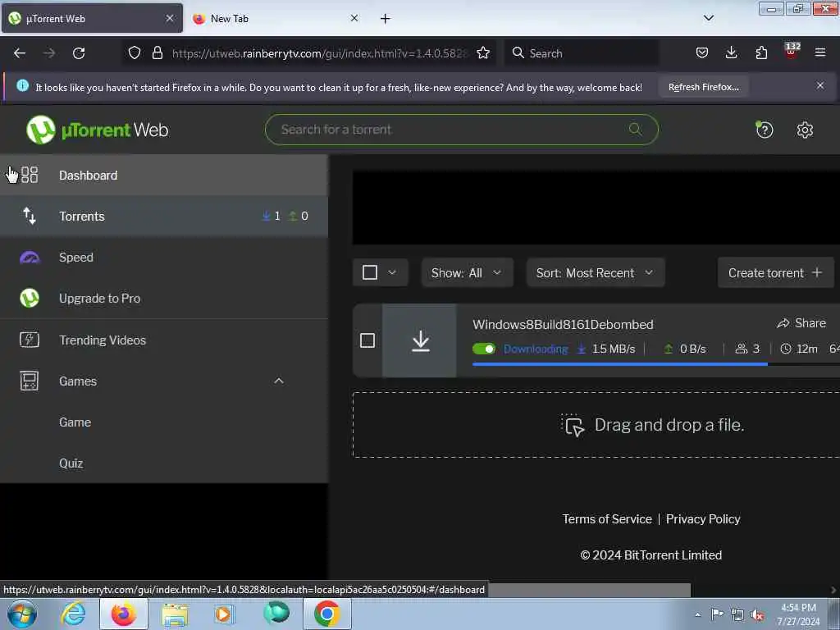The width and height of the screenshot is (840, 630).
Task: Open the Privacy Policy link
Action: point(703,519)
